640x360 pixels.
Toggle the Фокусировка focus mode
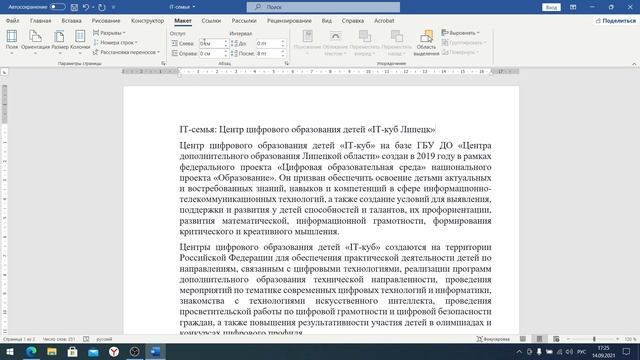pyautogui.click(x=493, y=339)
